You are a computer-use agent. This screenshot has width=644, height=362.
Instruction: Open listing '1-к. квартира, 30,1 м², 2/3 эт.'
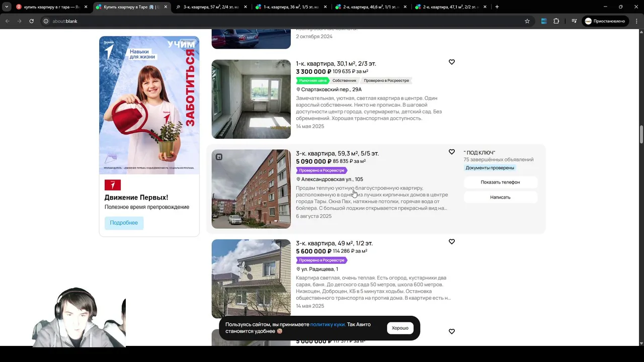tap(336, 63)
